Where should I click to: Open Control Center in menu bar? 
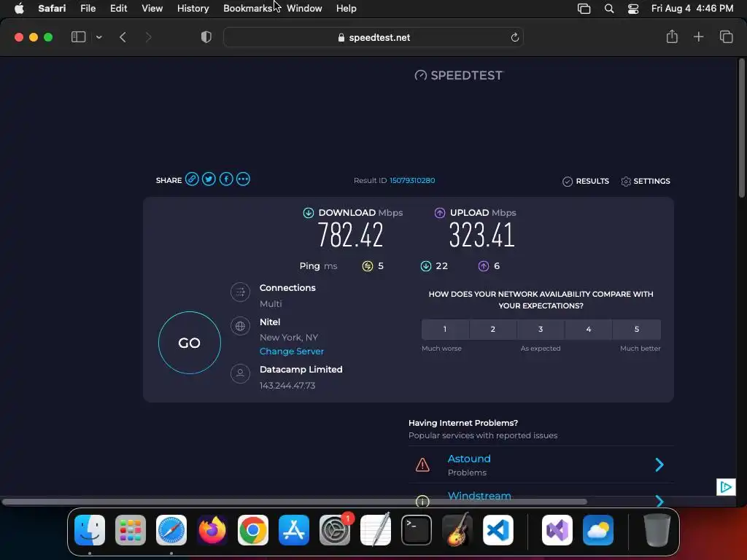click(x=633, y=9)
